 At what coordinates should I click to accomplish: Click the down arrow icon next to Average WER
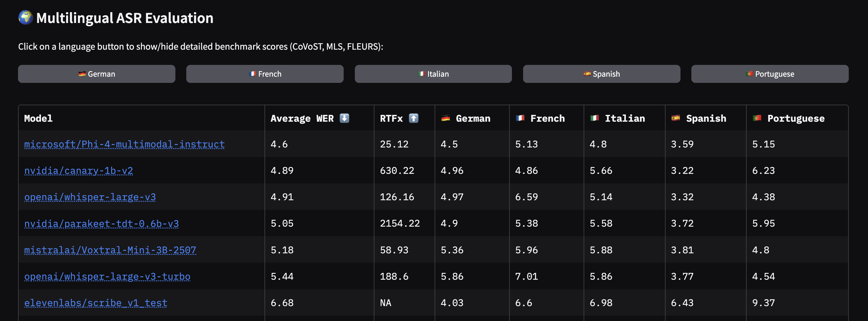[x=344, y=118]
